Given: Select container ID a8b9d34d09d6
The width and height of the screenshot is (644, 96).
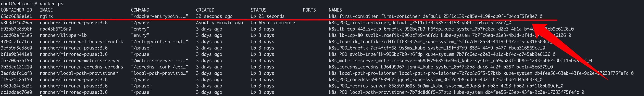Looking at the screenshot, I should (16, 23).
